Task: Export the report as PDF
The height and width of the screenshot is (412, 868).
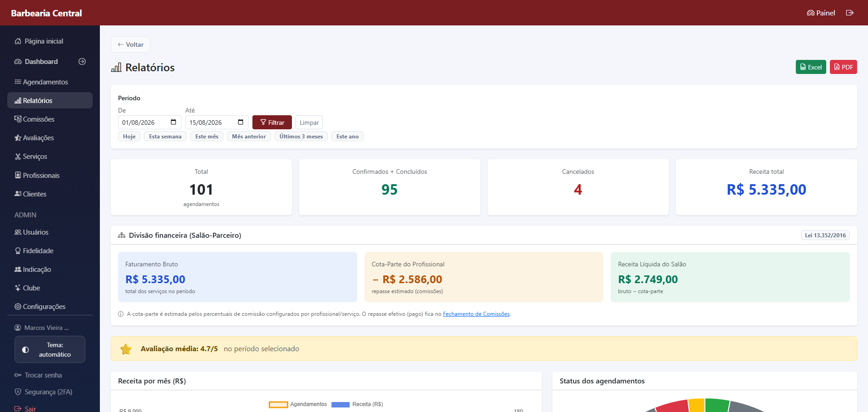Action: [x=843, y=67]
